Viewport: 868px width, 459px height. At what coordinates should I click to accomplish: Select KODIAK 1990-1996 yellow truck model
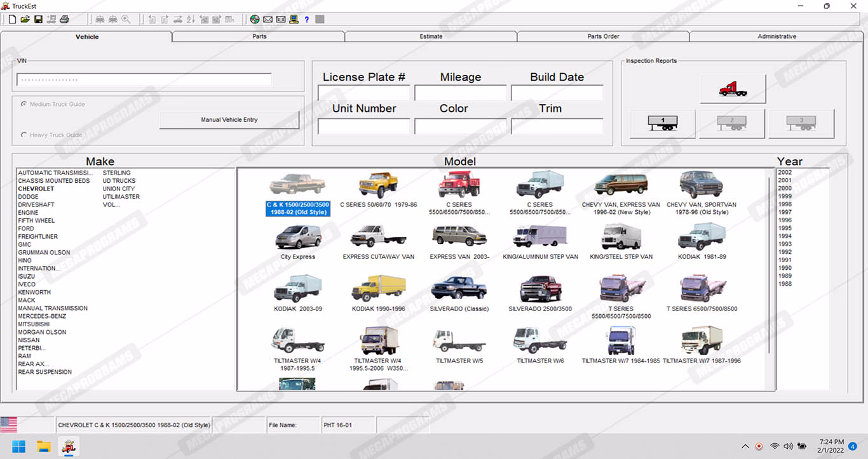point(378,295)
